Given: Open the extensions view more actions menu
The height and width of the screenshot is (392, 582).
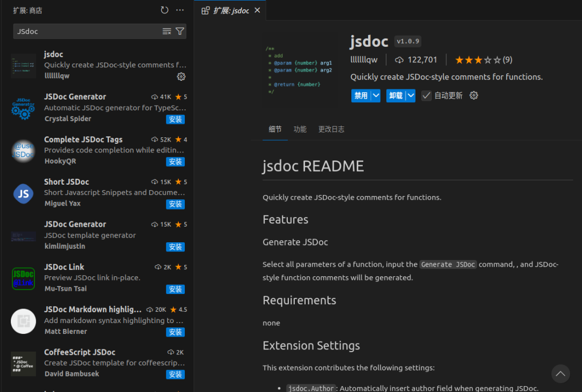Looking at the screenshot, I should coord(180,10).
